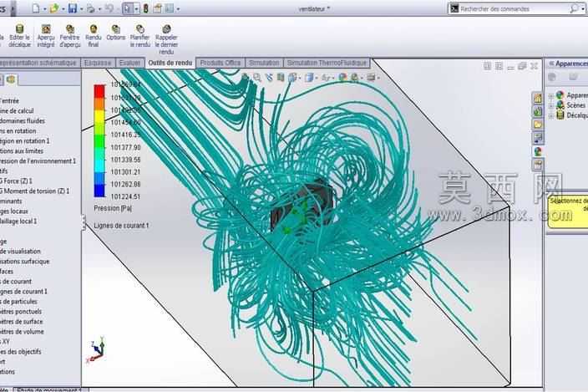Open the Design Library task pane icon
This screenshot has height=392, width=588.
[538, 111]
